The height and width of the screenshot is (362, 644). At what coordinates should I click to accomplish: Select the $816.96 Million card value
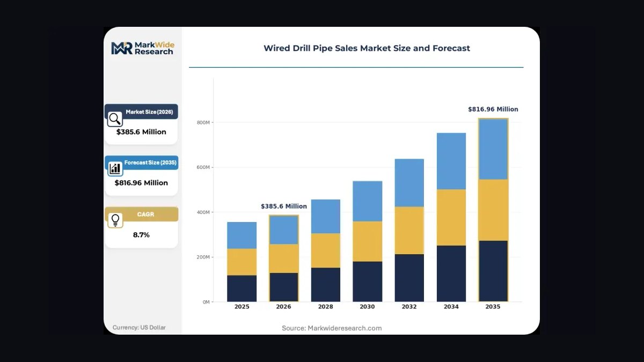pos(141,183)
